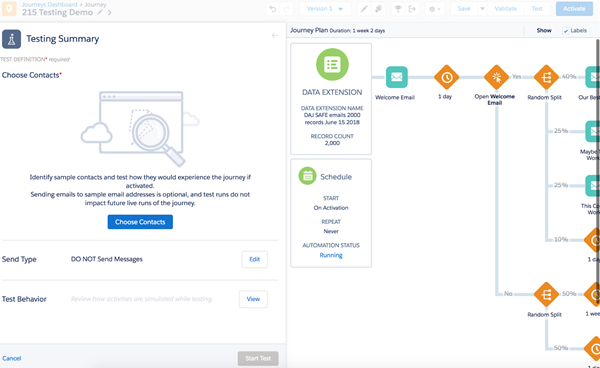Click the DO NOT Send Messages text
Viewport: 600px width, 368px height.
click(x=106, y=259)
